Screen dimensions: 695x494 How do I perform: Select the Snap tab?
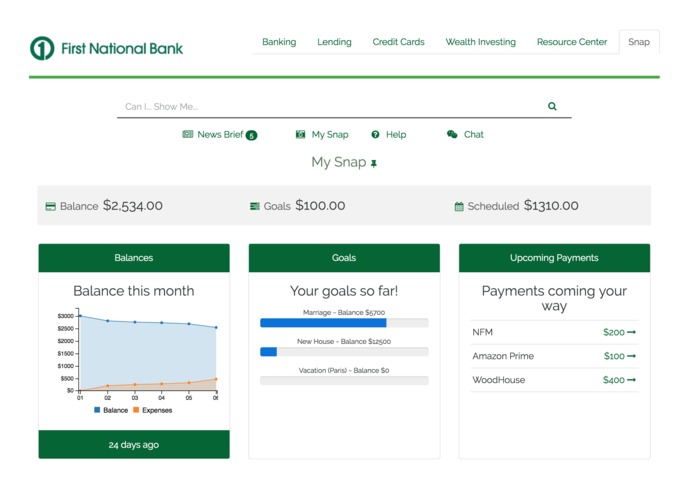pyautogui.click(x=639, y=42)
